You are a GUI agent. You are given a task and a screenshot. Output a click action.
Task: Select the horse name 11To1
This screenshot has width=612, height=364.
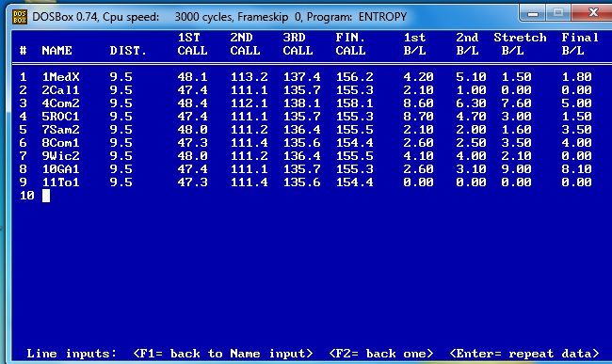(x=60, y=182)
